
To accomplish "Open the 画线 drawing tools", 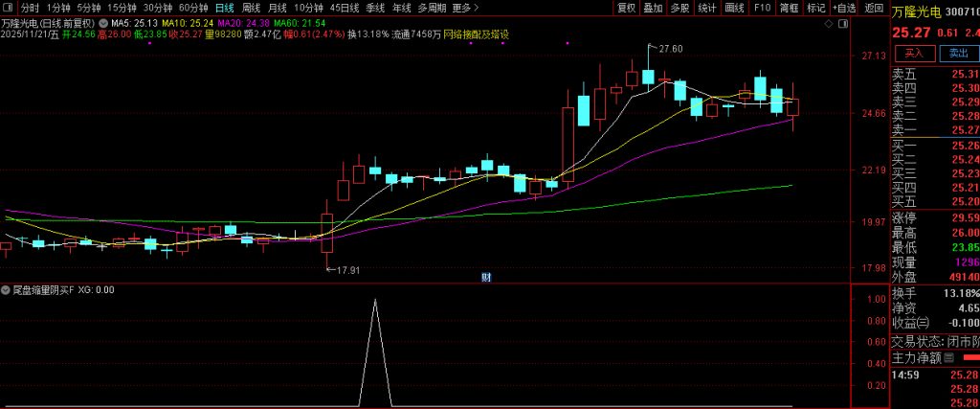I will click(735, 8).
